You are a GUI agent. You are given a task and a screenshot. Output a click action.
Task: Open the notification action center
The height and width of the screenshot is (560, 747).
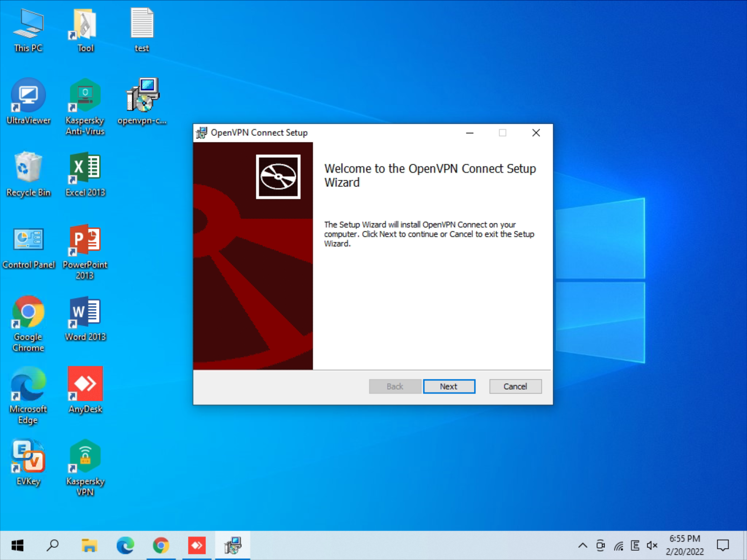point(723,545)
